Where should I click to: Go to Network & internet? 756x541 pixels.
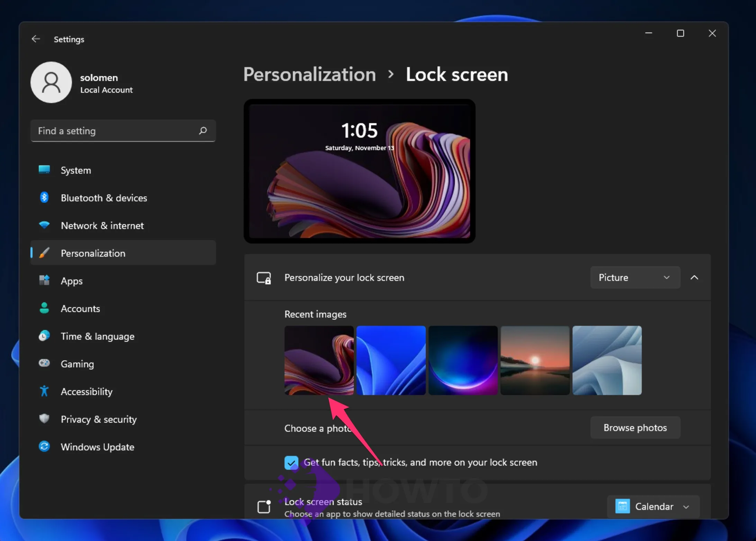[123, 226]
